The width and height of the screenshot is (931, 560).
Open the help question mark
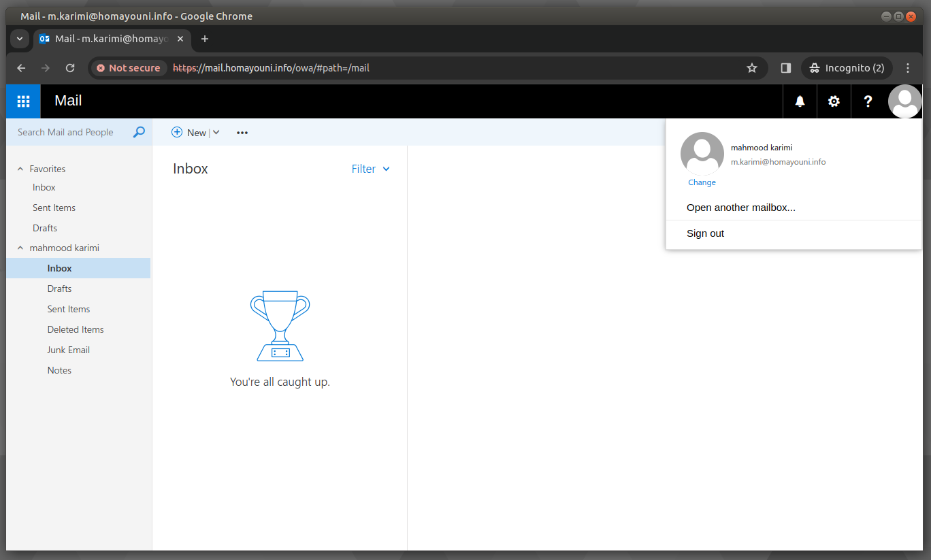(868, 101)
